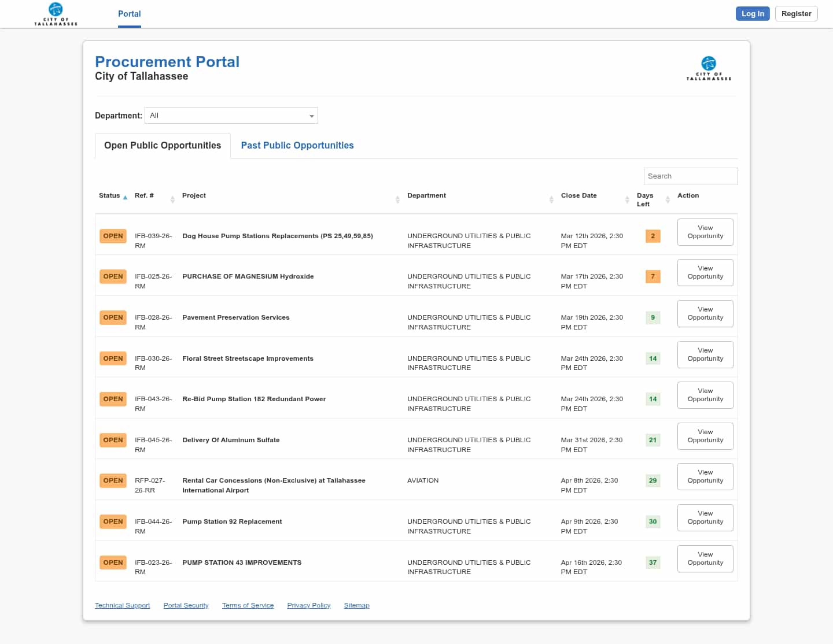
Task: View Opportunity for Rental Car Concessions
Action: 705,476
